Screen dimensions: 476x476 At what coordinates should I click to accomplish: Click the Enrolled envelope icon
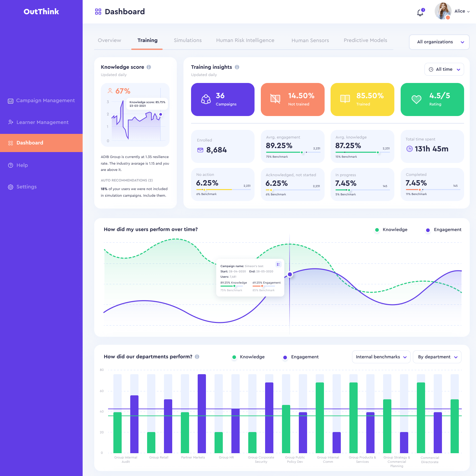tap(200, 150)
